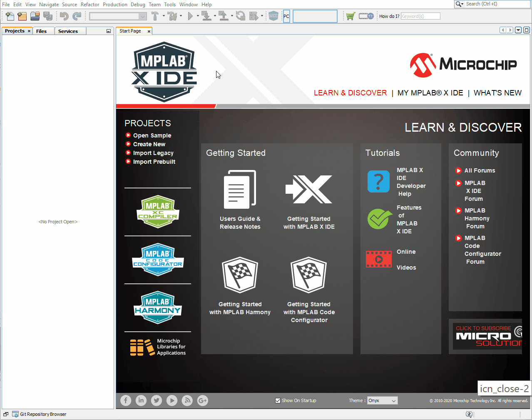Open Getting Started with MPLAB Harmony flag icon
532x420 pixels.
[240, 275]
